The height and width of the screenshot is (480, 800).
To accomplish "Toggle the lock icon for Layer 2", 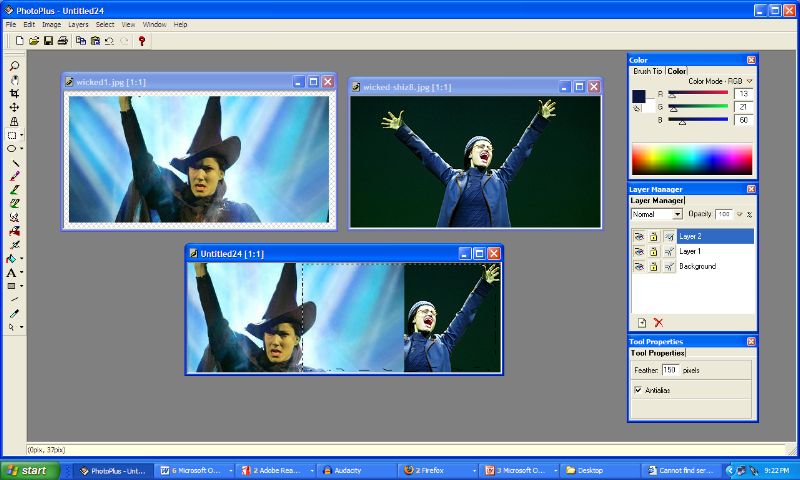I will pyautogui.click(x=654, y=236).
